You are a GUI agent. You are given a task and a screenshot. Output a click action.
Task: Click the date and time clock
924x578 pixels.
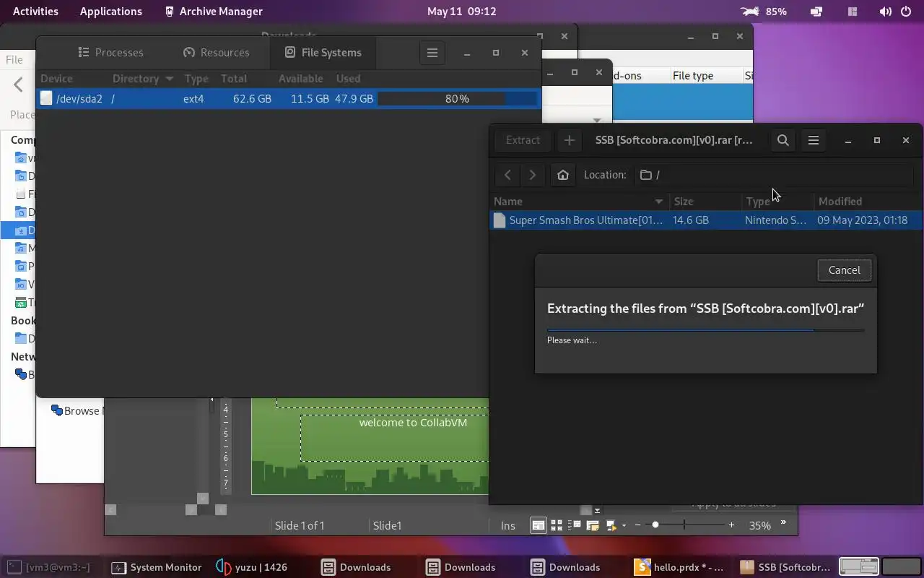461,12
